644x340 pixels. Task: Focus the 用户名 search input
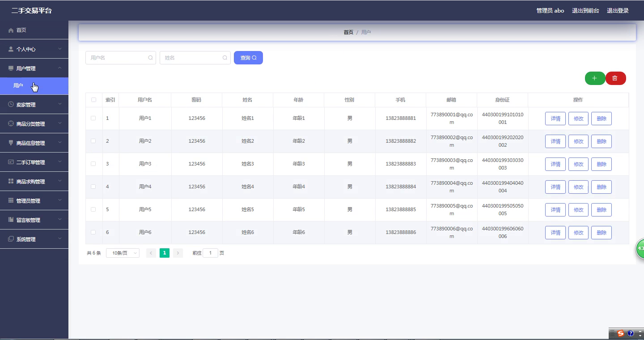[x=121, y=58]
